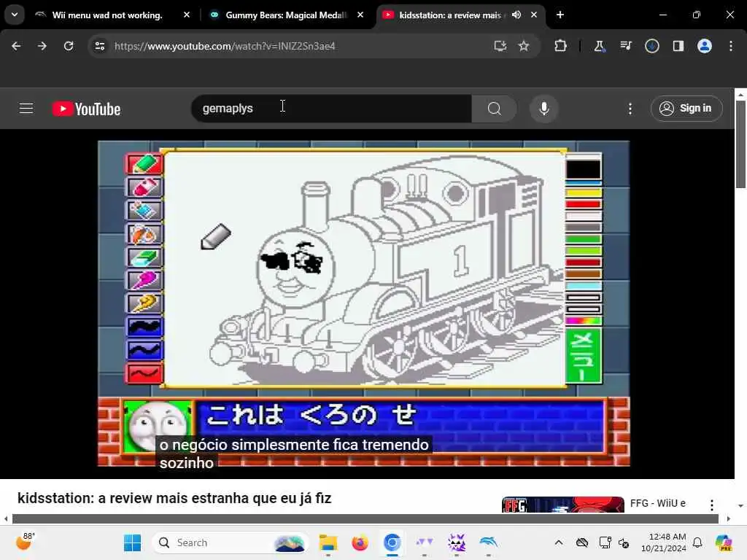Bookmark this page with the star
This screenshot has height=560, width=747.
pos(524,46)
